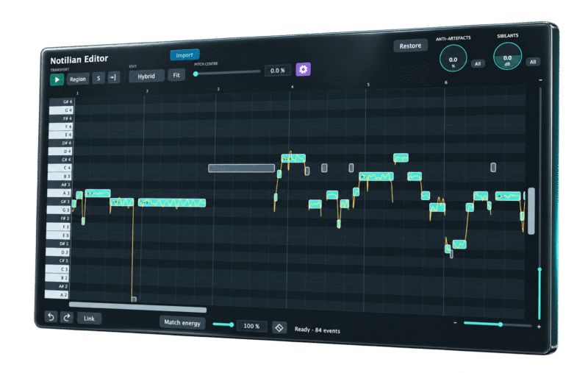Click the A 2 piano key
Viewport: 588px width, 373px height.
coord(57,294)
